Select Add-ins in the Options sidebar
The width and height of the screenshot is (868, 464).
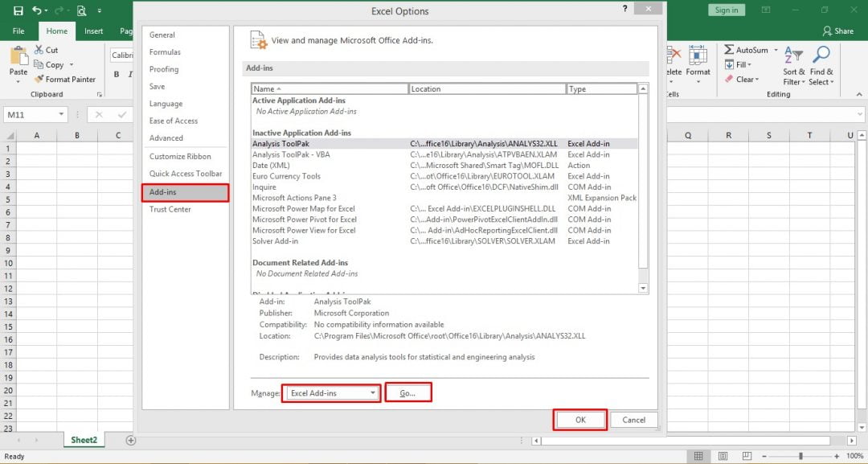pyautogui.click(x=162, y=191)
